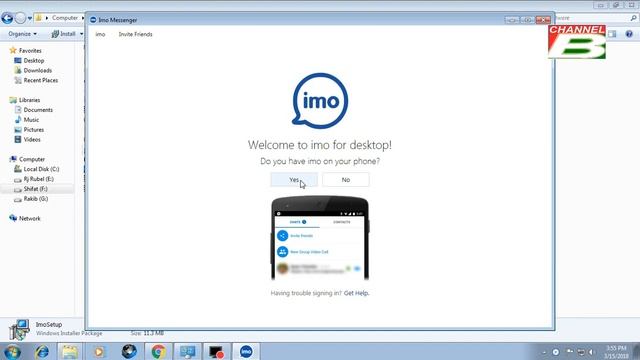Click the network icon in system tray
The image size is (640, 360).
581,352
